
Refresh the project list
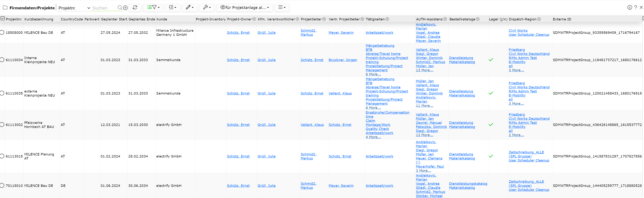pos(135,7)
